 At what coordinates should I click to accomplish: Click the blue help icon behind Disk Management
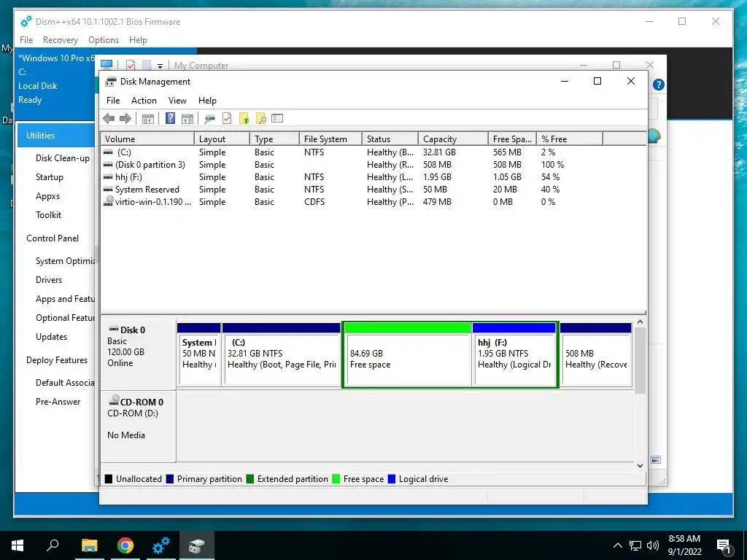(x=659, y=85)
